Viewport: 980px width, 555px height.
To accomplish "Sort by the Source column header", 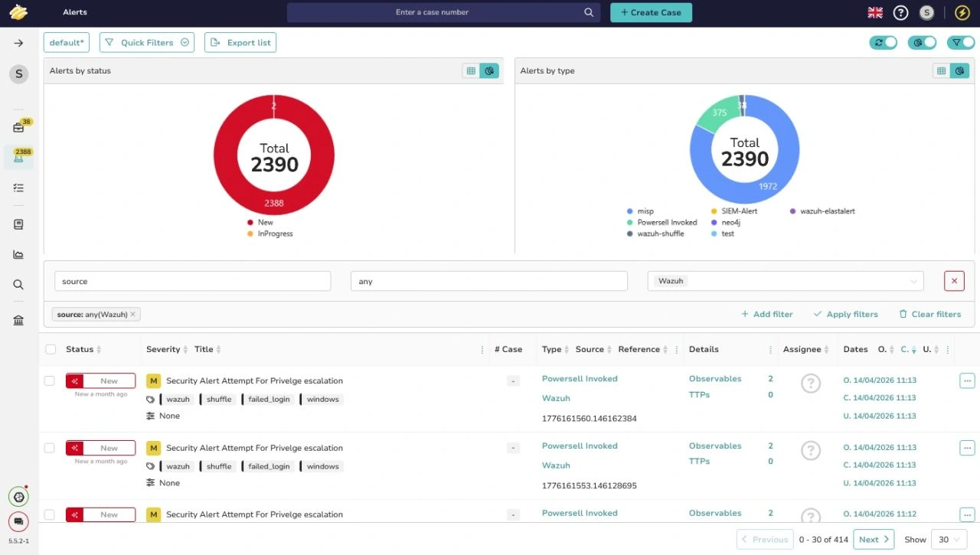I will pyautogui.click(x=593, y=349).
